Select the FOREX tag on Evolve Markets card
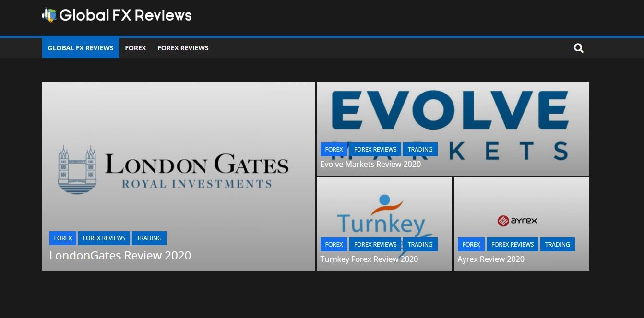The height and width of the screenshot is (318, 644). tap(334, 149)
